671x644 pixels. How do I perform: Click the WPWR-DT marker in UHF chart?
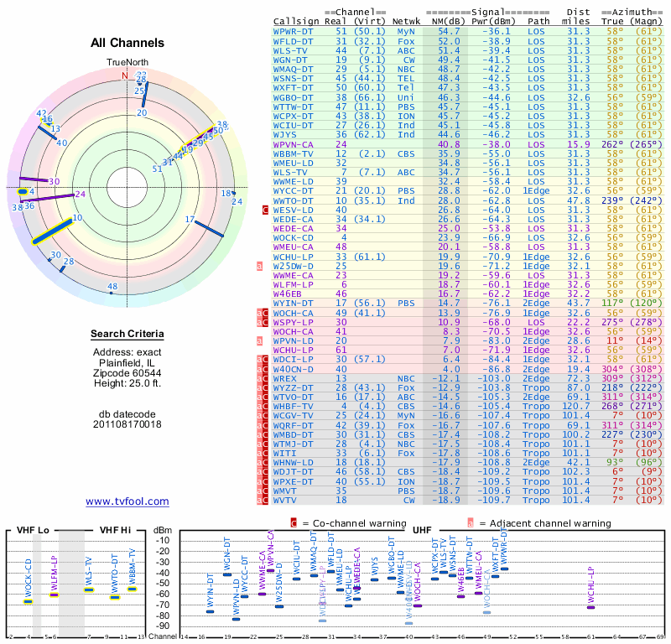[505, 569]
